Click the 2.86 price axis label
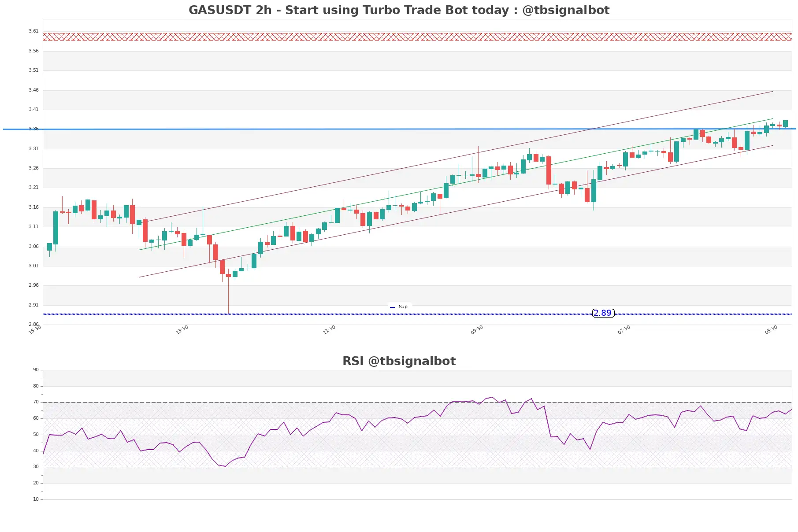The height and width of the screenshot is (532, 798). point(33,325)
